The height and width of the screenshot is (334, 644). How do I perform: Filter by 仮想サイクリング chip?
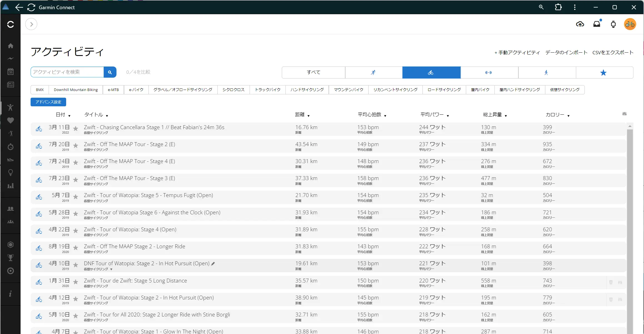point(565,90)
